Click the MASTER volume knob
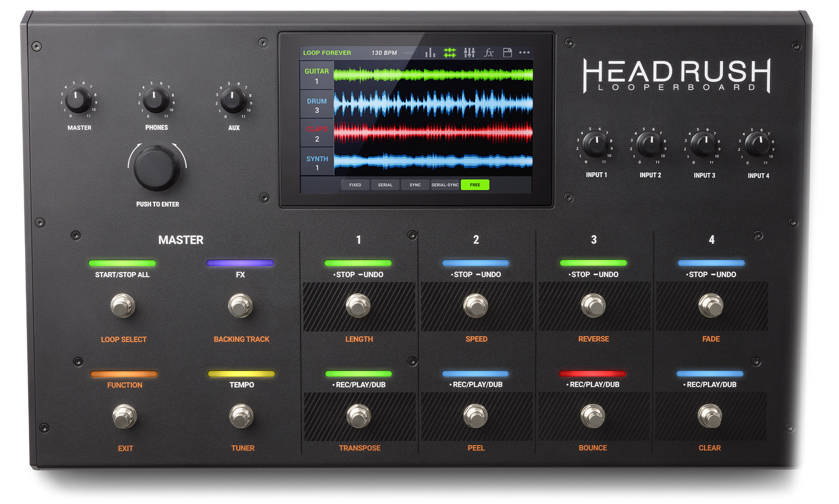 pyautogui.click(x=78, y=100)
